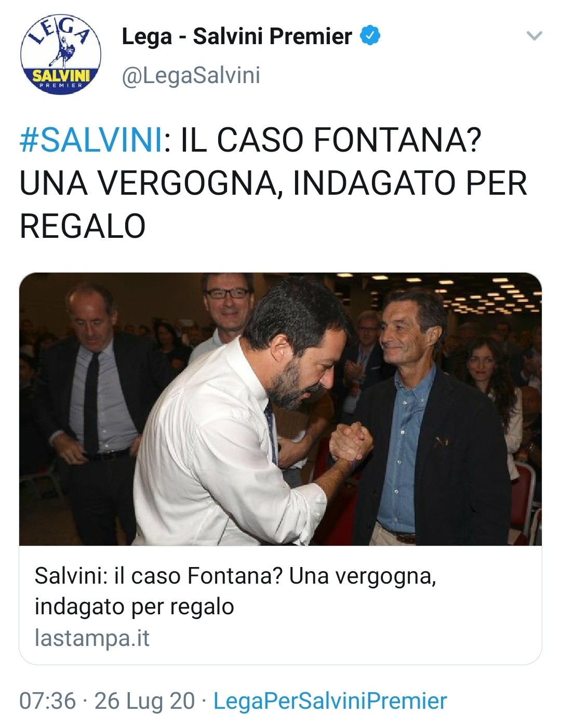Click the tweet line "UNA VERGOGNA, INDAGATO PER"
Viewport: 561px width, 728px height.
pos(273,183)
